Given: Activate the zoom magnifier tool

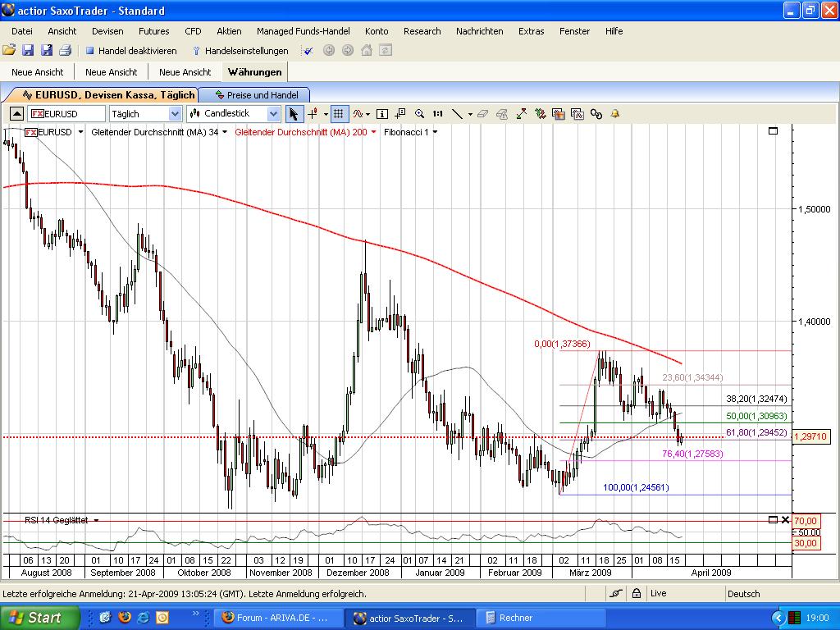Looking at the screenshot, I should [419, 114].
